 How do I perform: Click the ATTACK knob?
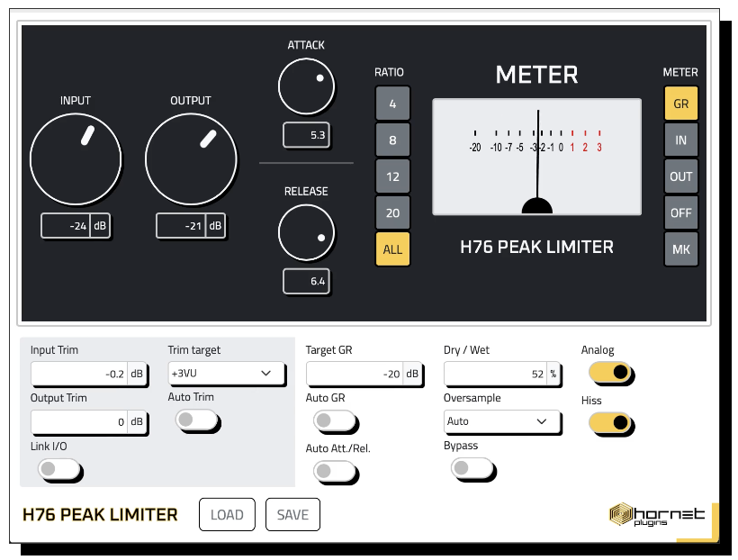306,86
